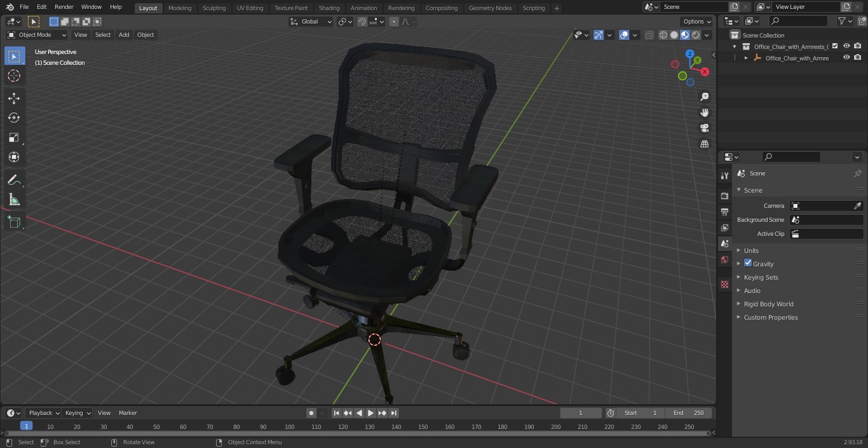The width and height of the screenshot is (868, 448).
Task: Choose the Add Cube tool
Action: click(x=14, y=222)
